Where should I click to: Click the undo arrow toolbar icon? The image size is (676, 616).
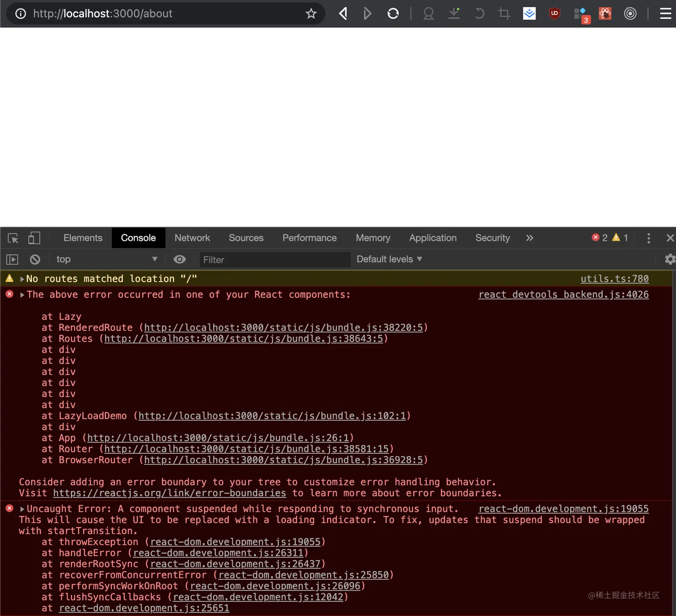pos(479,13)
